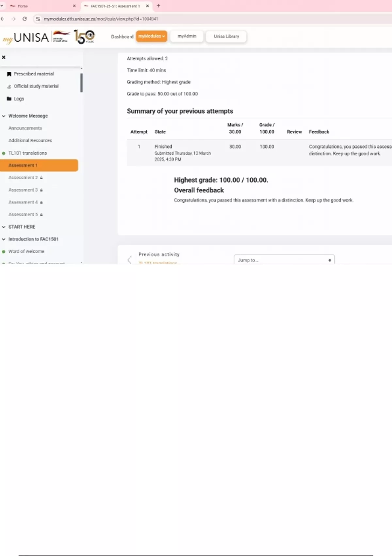
Task: Open the myModules dropdown menu
Action: click(152, 36)
